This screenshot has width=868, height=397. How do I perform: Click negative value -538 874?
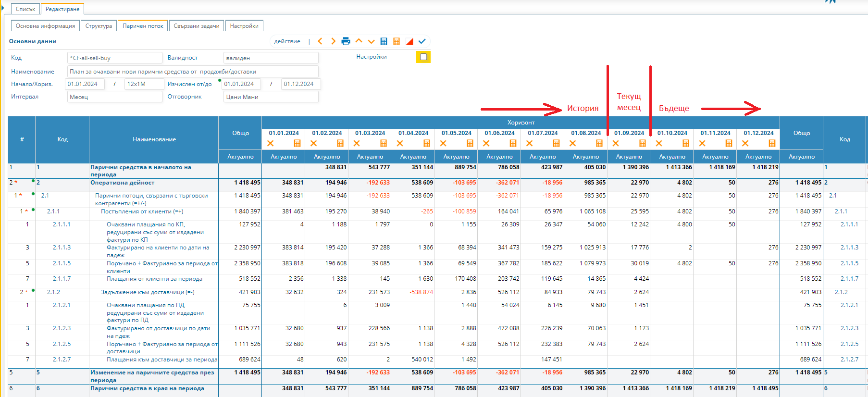[x=421, y=292]
